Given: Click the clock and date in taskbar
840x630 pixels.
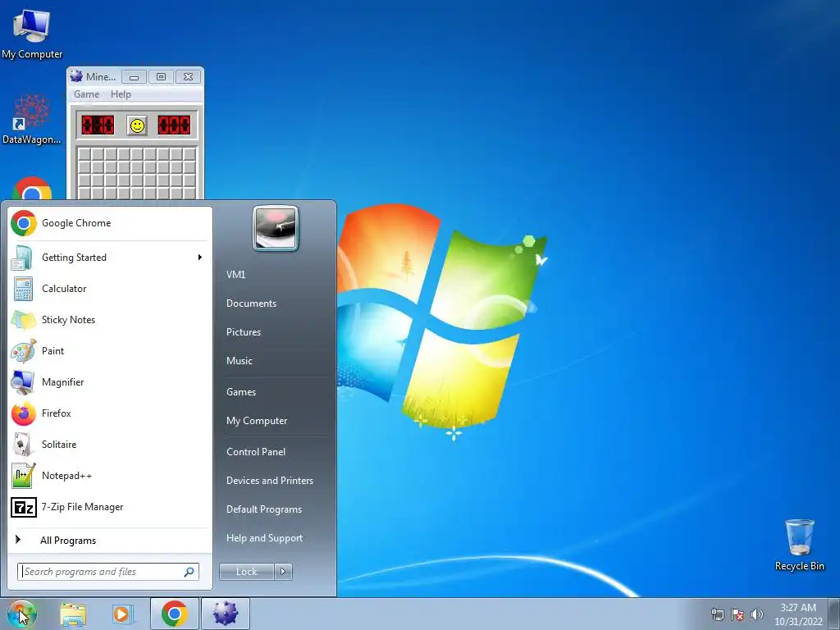Looking at the screenshot, I should click(798, 614).
